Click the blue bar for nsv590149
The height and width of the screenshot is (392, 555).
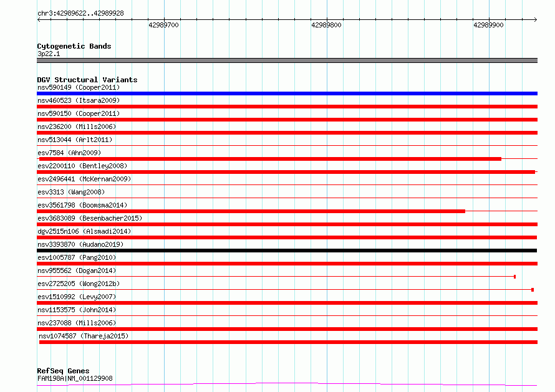tap(287, 93)
